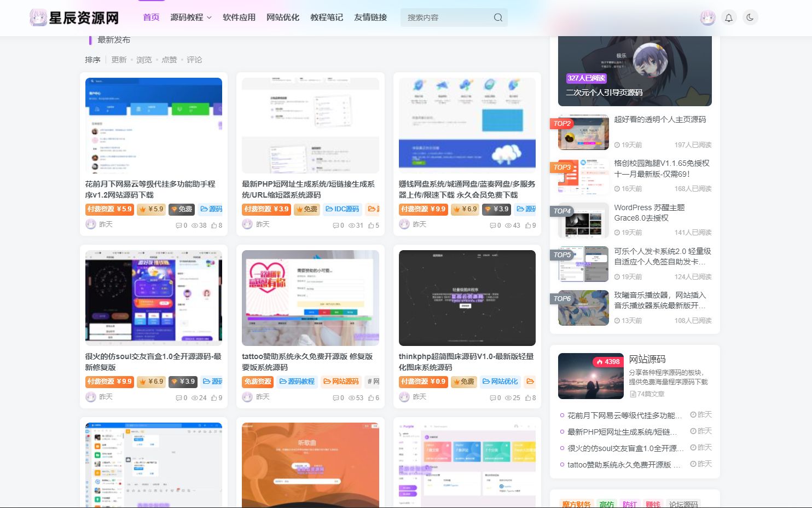This screenshot has width=812, height=508.
Task: Click 源码教程 tag on tattoo post
Action: point(297,382)
